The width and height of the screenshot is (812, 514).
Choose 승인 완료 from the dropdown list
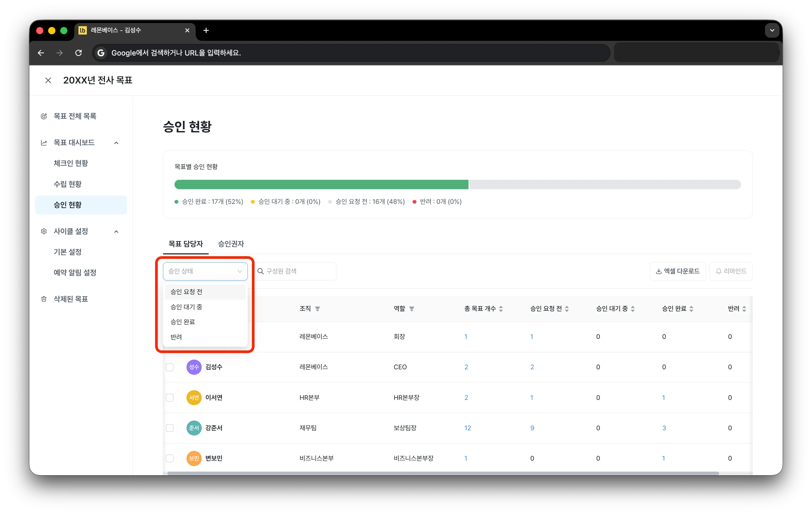pos(205,322)
